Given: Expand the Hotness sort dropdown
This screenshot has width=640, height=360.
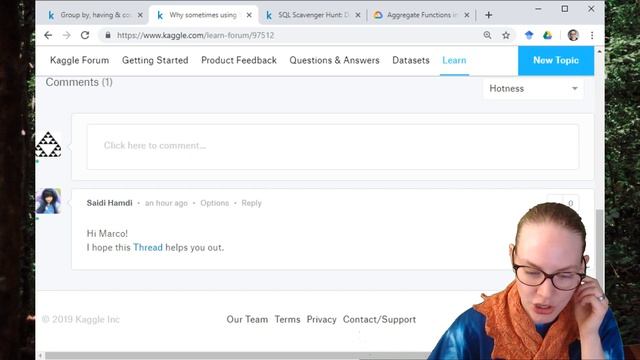Looking at the screenshot, I should [533, 89].
